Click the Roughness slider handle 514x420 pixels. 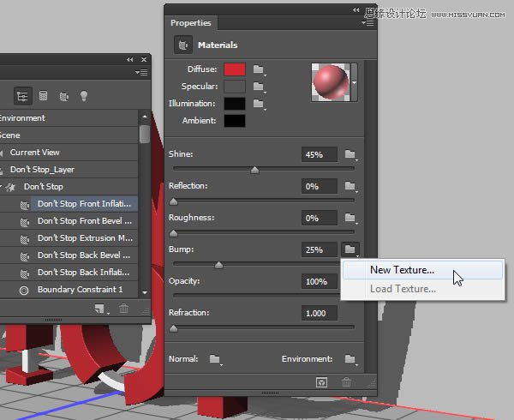click(x=173, y=233)
